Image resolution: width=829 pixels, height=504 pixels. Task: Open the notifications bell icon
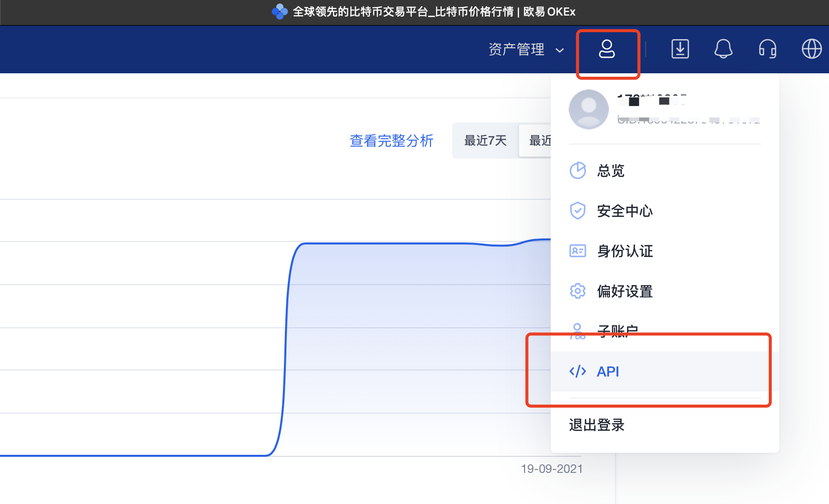(723, 49)
